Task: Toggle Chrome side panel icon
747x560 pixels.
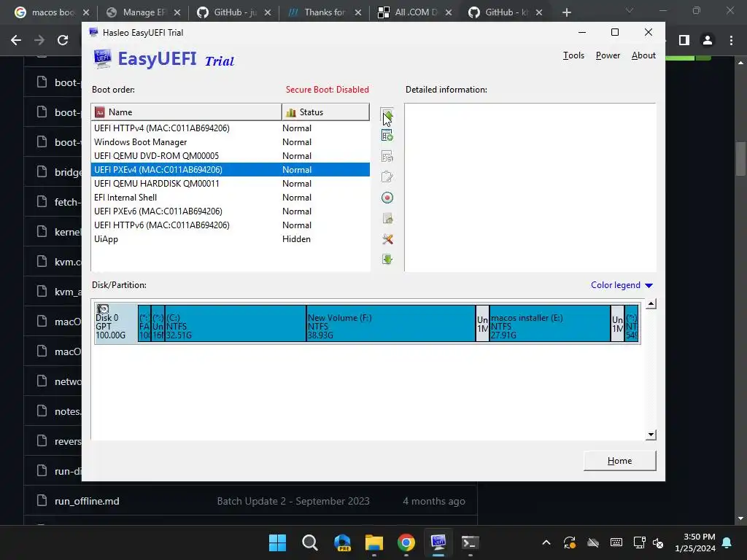Action: click(x=684, y=41)
